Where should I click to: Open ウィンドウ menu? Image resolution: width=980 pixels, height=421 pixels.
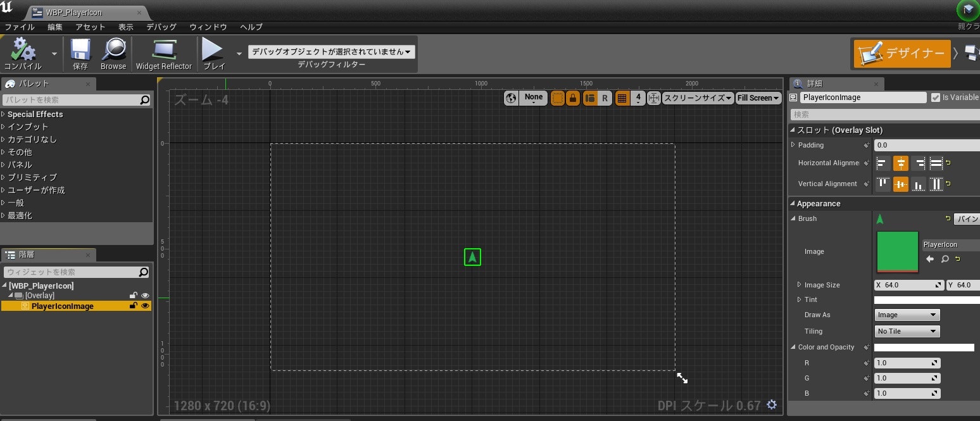click(x=208, y=27)
